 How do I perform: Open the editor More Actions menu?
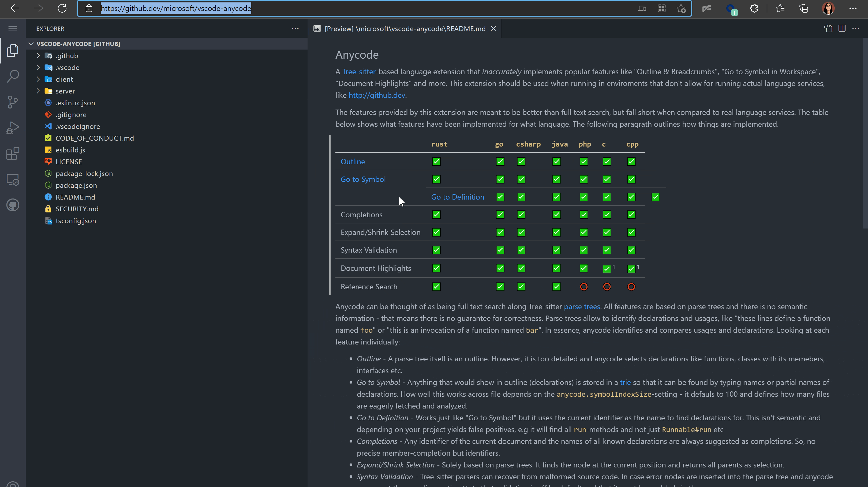856,28
